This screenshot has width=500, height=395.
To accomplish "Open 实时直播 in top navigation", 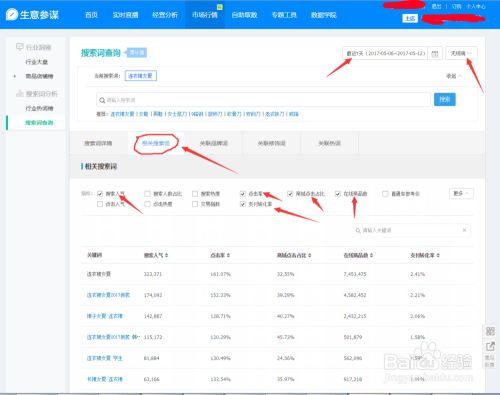I will [125, 15].
